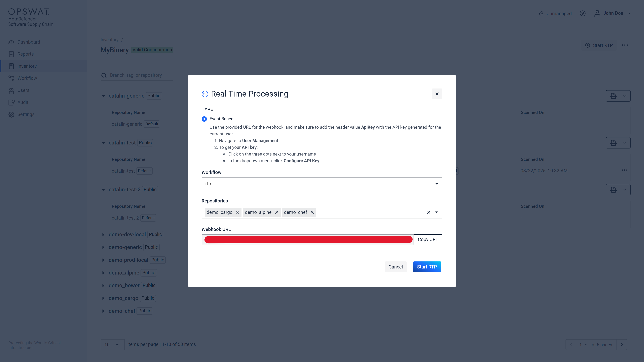644x362 pixels.
Task: Expand the demo-generic group
Action: tap(103, 247)
